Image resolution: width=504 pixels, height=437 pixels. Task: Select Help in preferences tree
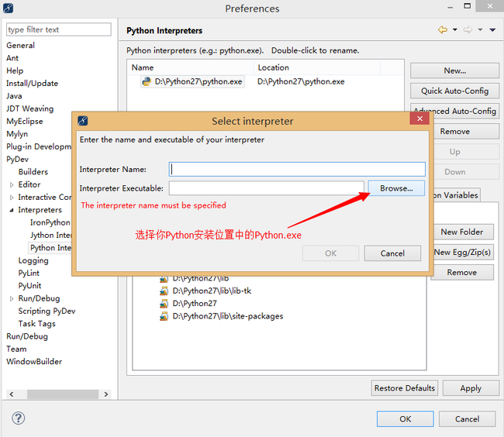(15, 71)
